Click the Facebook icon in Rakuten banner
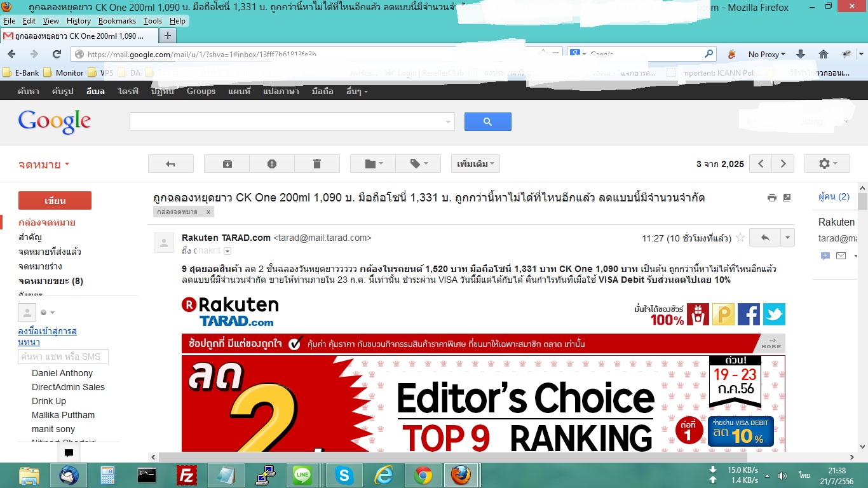 coord(749,314)
